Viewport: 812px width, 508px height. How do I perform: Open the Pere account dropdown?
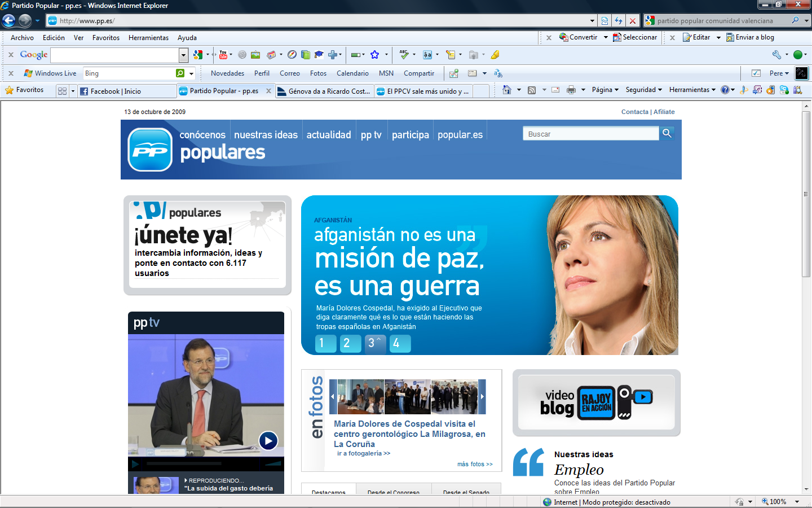(779, 73)
